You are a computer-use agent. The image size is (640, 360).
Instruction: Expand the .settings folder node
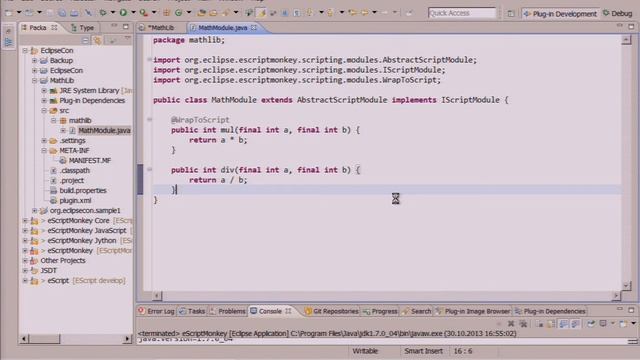(44, 140)
